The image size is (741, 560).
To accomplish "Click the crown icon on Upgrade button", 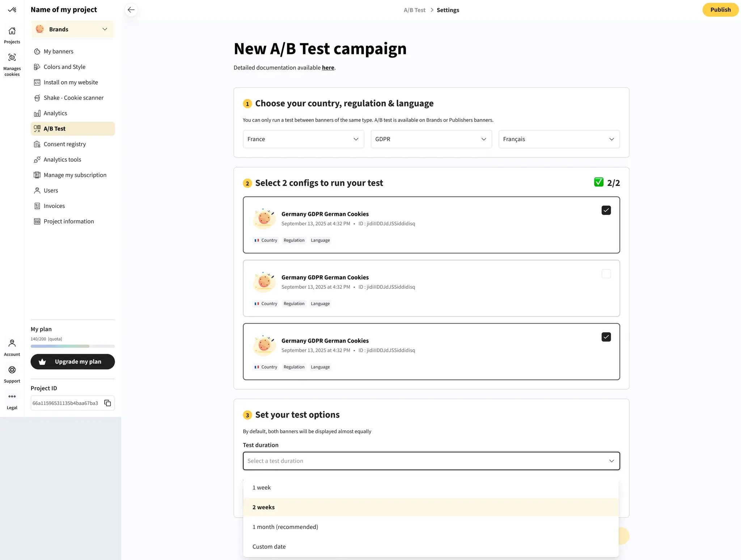I will 42,362.
